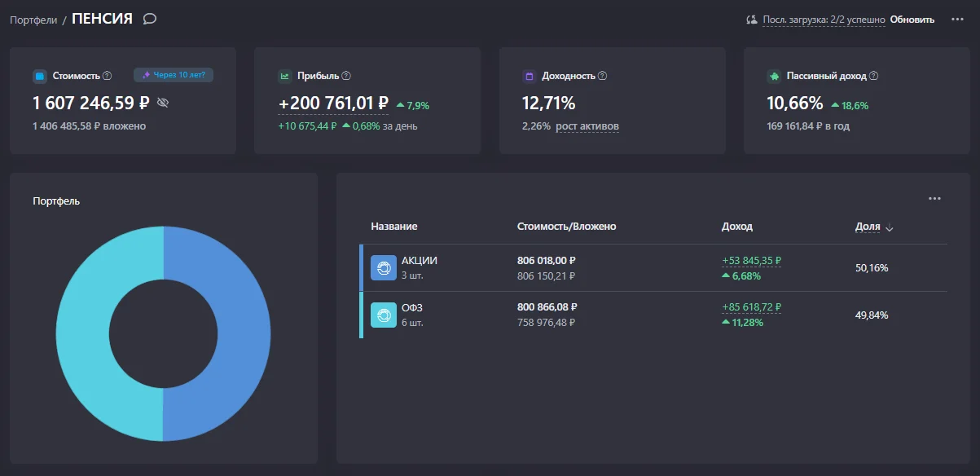The width and height of the screenshot is (980, 476).
Task: Go back to Портфели breadcrumb
Action: pos(33,20)
